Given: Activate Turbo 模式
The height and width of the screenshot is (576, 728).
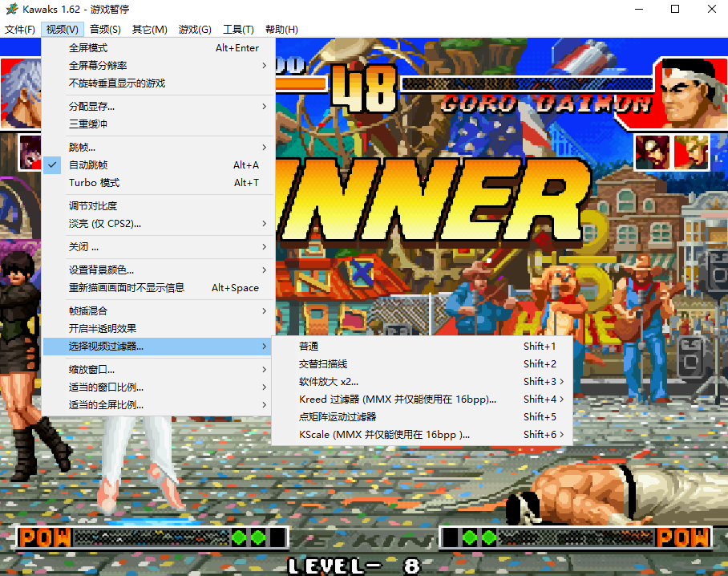Looking at the screenshot, I should click(x=94, y=183).
